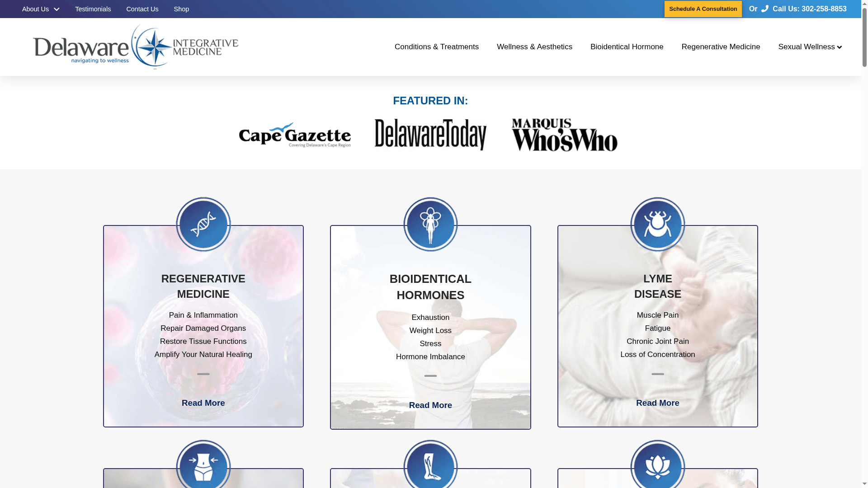This screenshot has height=488, width=868.
Task: Select the DNA icon above Regenerative Medicine
Action: point(203,224)
